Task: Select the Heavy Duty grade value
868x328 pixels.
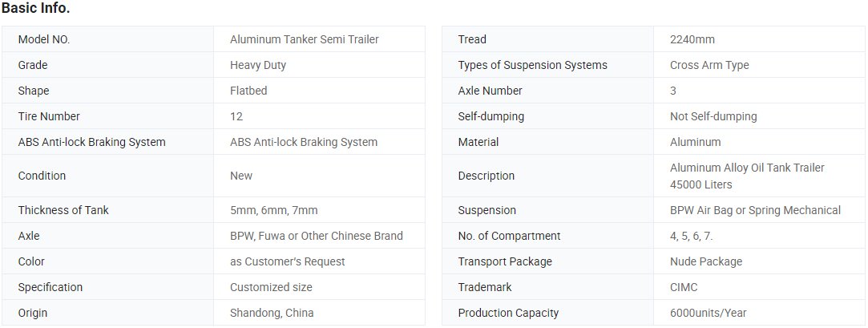Action: coord(258,66)
